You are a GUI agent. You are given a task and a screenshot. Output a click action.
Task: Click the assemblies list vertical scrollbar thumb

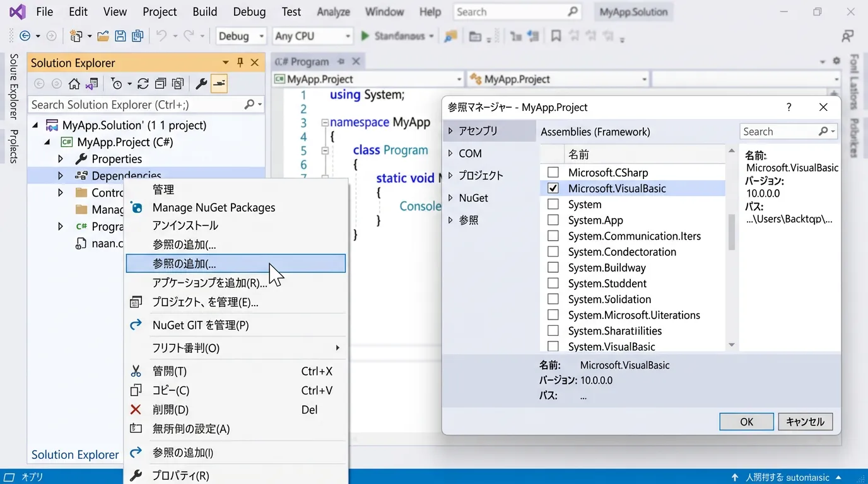click(x=732, y=232)
